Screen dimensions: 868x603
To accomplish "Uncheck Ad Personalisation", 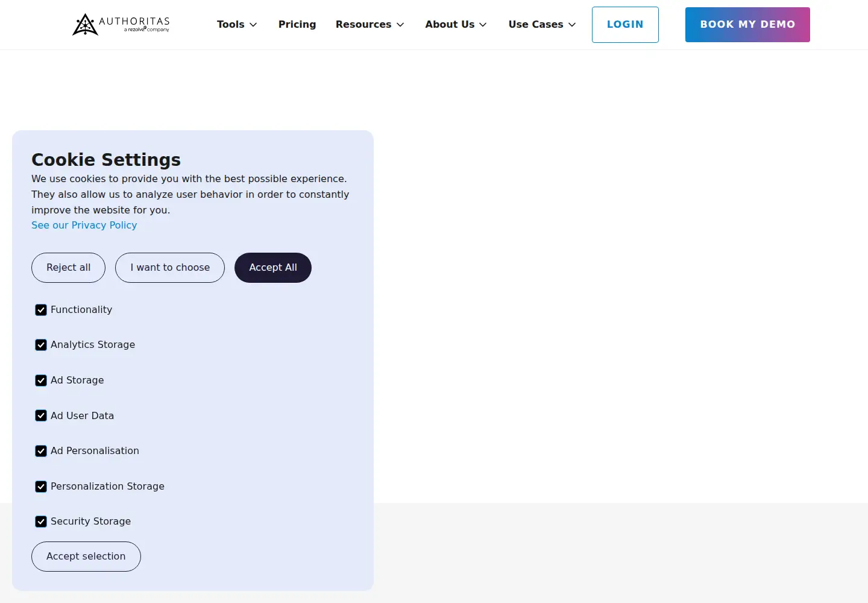I will (41, 451).
